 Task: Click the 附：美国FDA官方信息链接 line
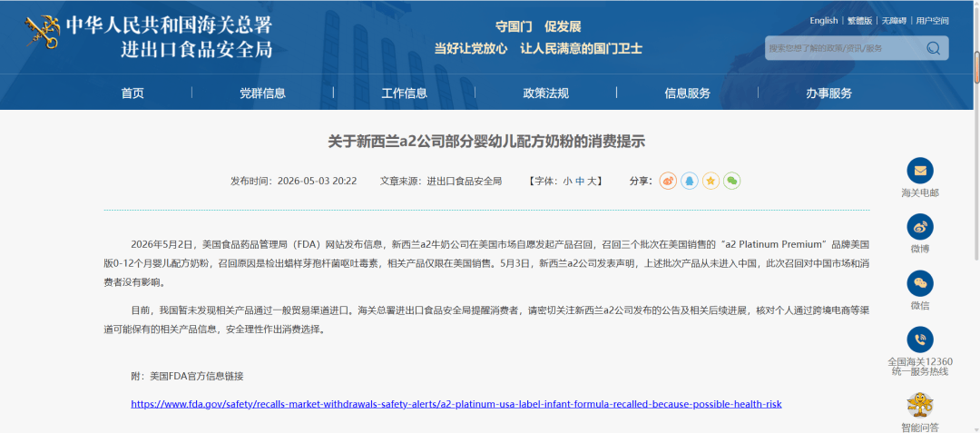pyautogui.click(x=187, y=376)
